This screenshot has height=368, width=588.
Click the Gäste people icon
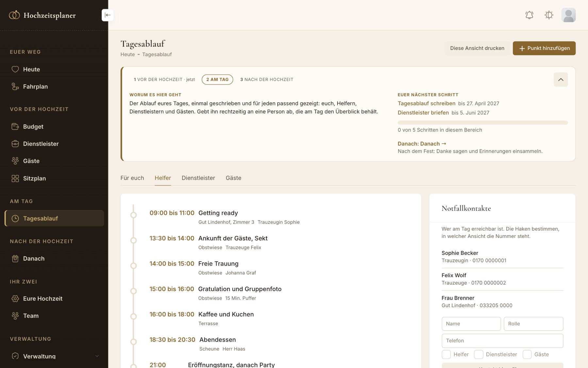tap(15, 161)
